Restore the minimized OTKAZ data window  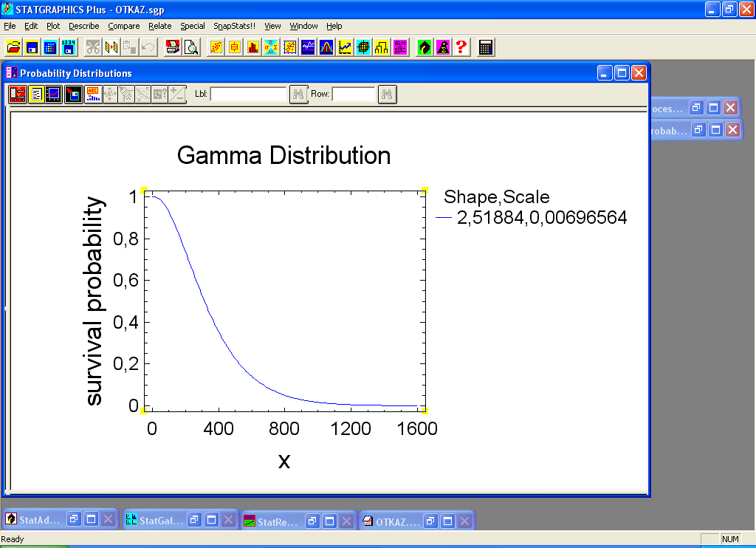[430, 521]
